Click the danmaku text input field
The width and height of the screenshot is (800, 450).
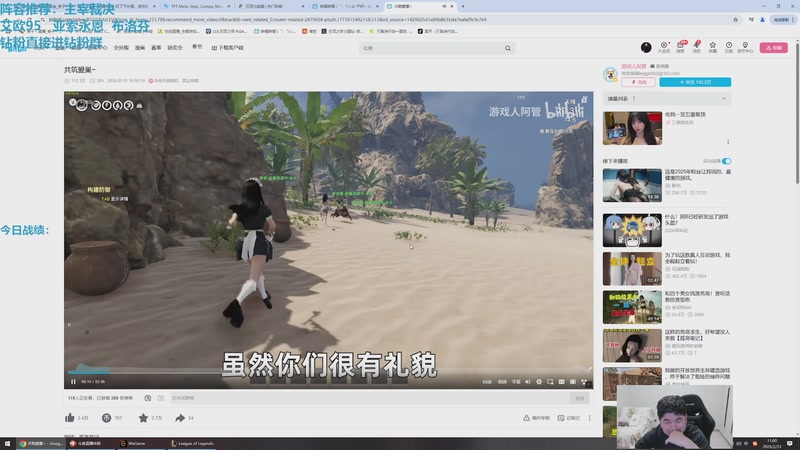click(x=369, y=398)
